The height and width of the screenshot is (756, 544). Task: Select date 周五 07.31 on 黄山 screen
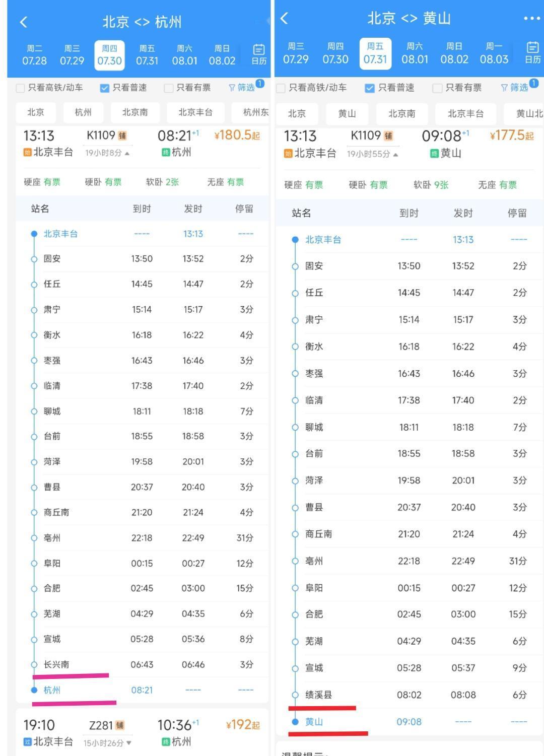(375, 53)
